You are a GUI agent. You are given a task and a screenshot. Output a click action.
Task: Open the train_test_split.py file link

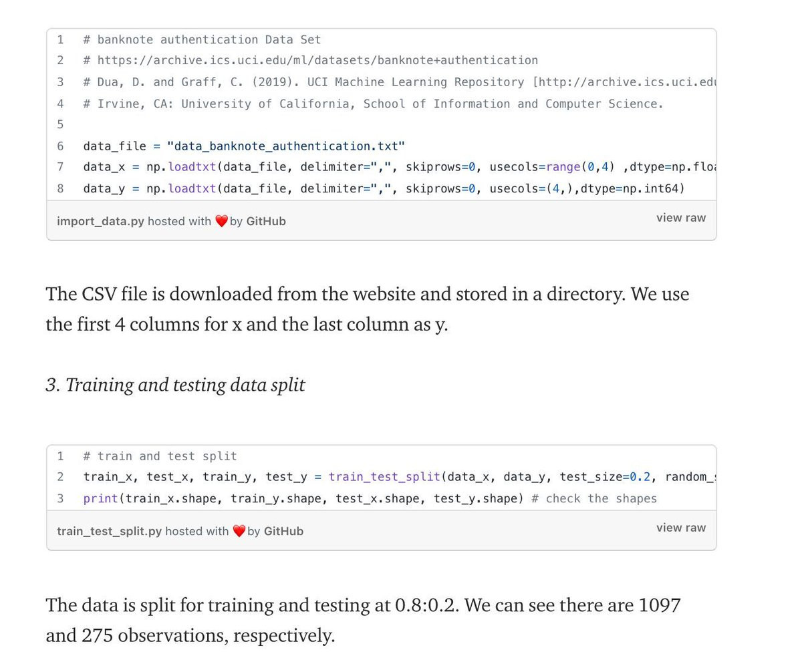click(109, 531)
